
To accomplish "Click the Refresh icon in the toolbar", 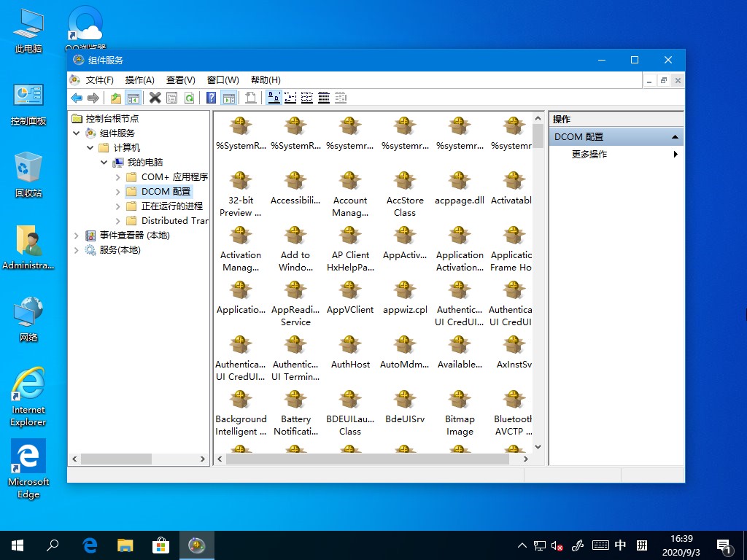I will [190, 97].
